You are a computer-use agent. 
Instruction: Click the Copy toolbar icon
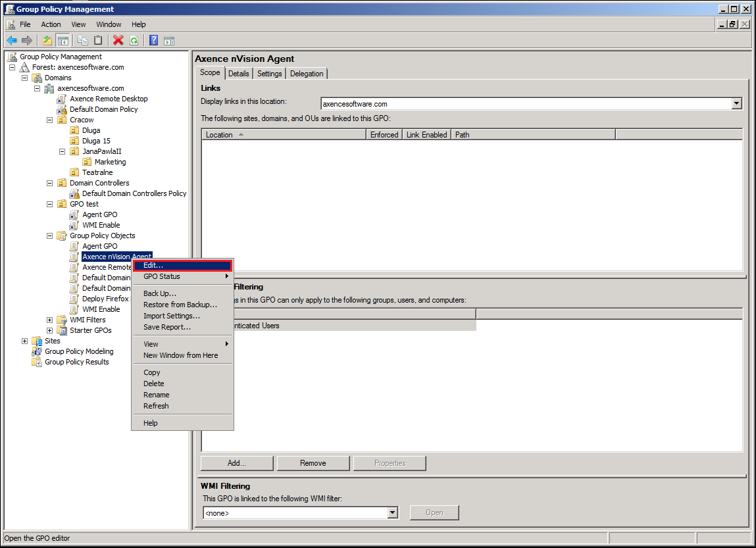tap(83, 40)
